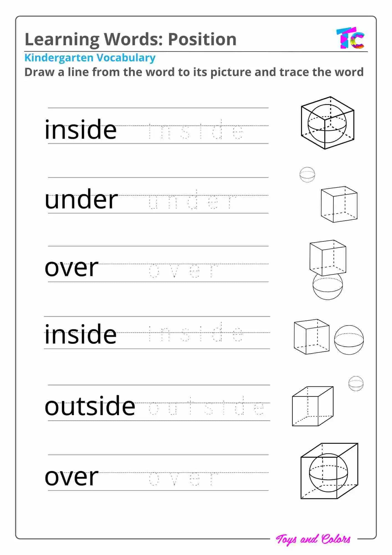Click the 'Learning Words: Position' title
This screenshot has width=392, height=555.
click(131, 39)
